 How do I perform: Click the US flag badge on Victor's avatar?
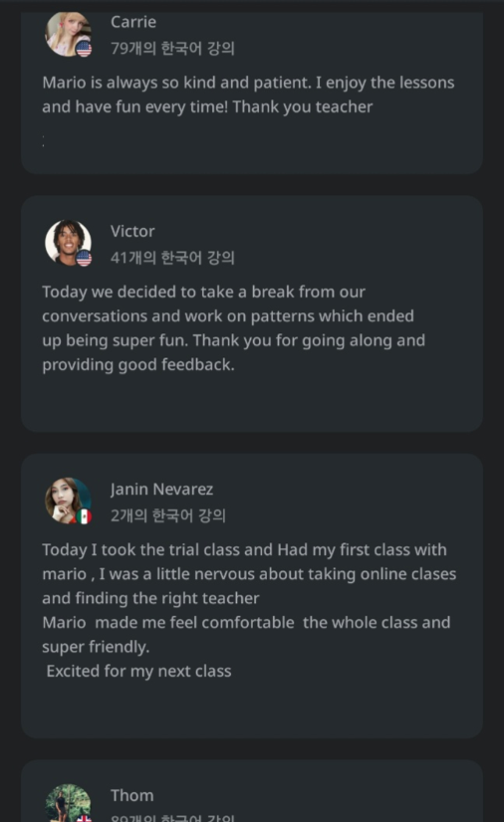84,258
